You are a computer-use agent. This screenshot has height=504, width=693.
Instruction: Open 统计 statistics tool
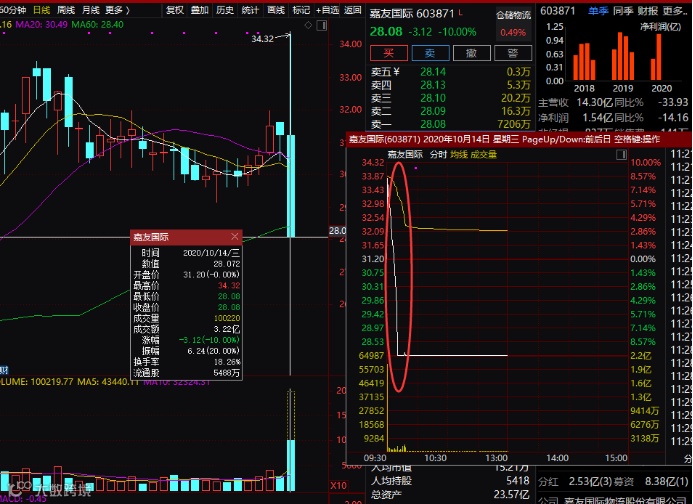pos(250,10)
